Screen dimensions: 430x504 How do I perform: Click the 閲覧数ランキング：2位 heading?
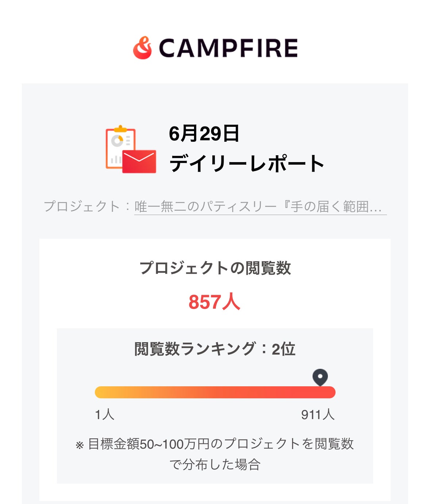(x=215, y=349)
